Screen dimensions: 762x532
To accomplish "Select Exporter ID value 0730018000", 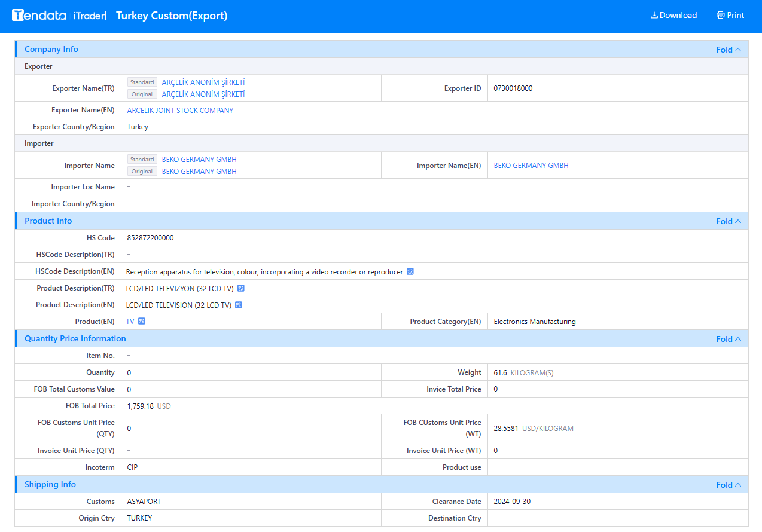I will point(513,88).
